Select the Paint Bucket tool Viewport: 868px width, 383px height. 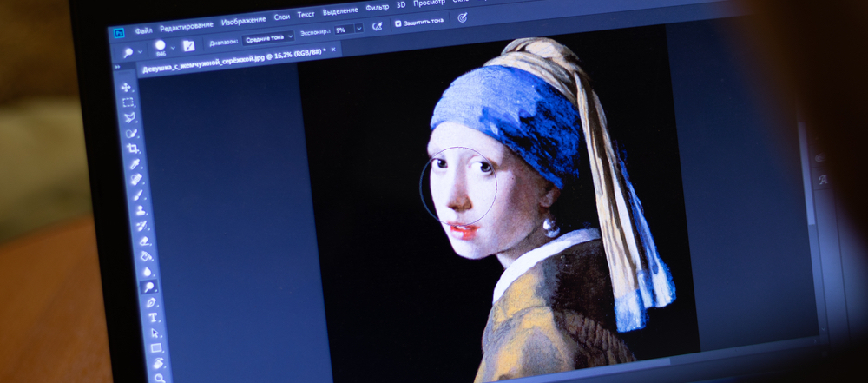[x=146, y=256]
